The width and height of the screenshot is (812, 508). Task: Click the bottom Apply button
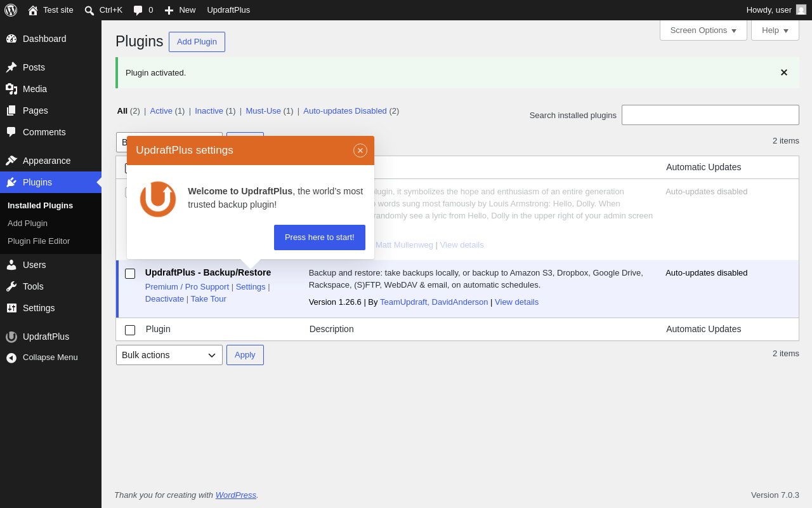[245, 355]
